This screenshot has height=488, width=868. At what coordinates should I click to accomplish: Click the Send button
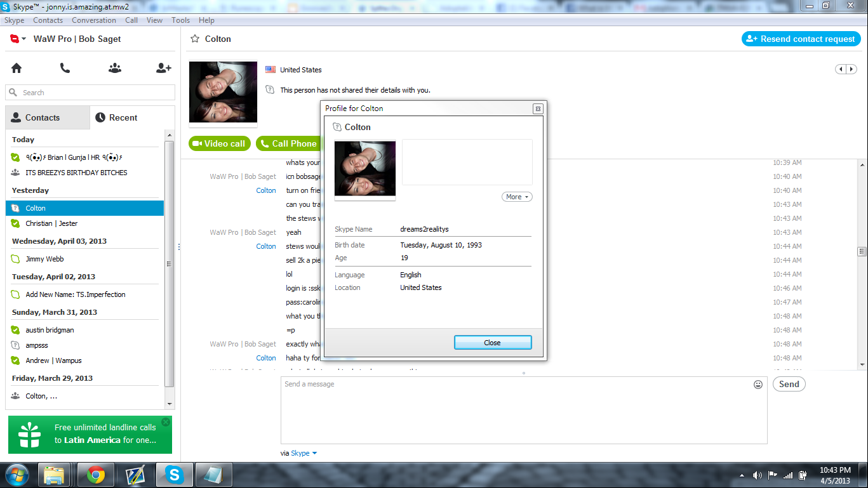[x=789, y=384]
